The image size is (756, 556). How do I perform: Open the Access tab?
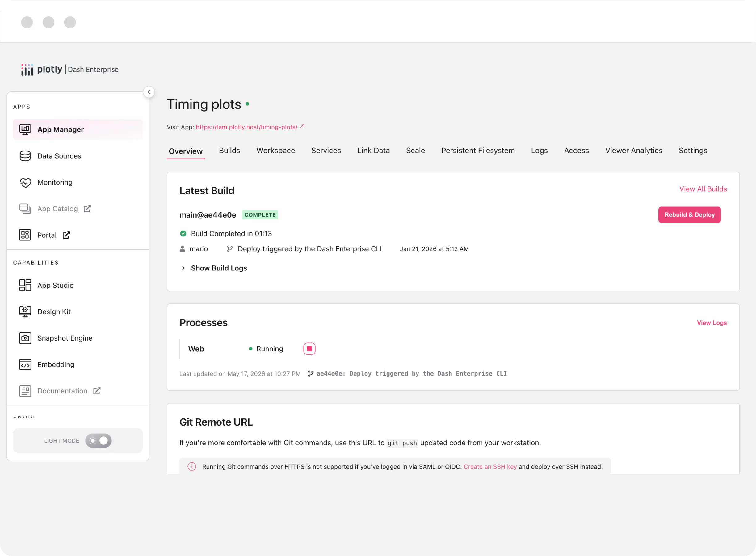pyautogui.click(x=576, y=151)
